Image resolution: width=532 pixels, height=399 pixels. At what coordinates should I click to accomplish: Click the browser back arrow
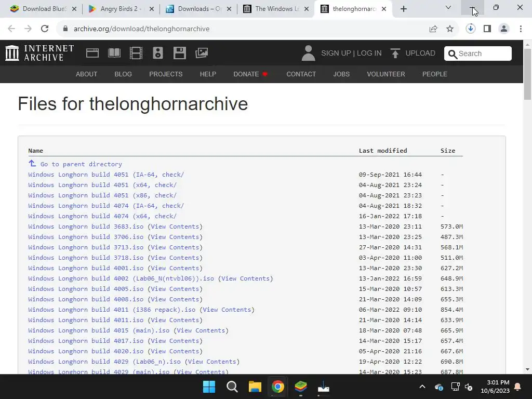[x=11, y=29]
